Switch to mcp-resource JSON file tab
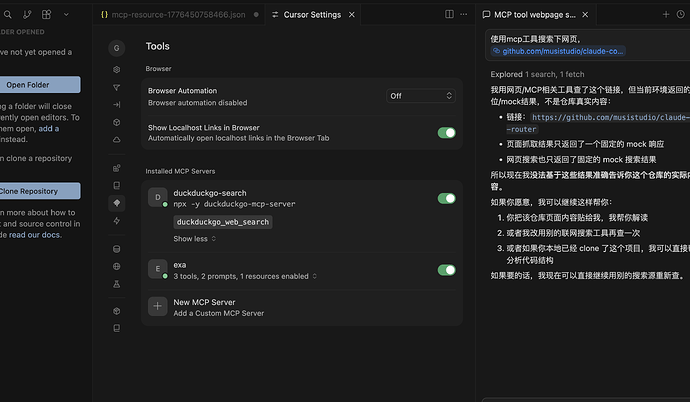This screenshot has height=402, width=690. (179, 15)
